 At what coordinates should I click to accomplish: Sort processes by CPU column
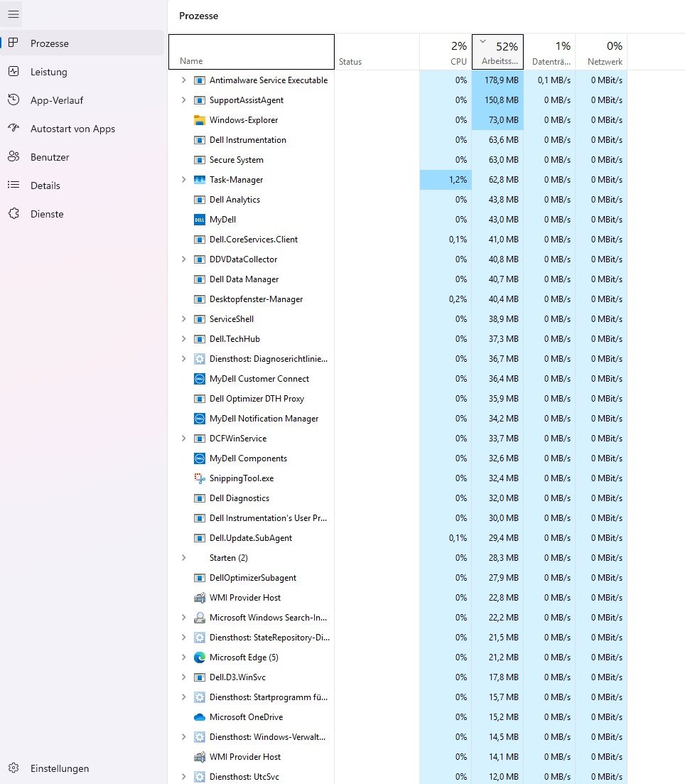click(x=446, y=51)
